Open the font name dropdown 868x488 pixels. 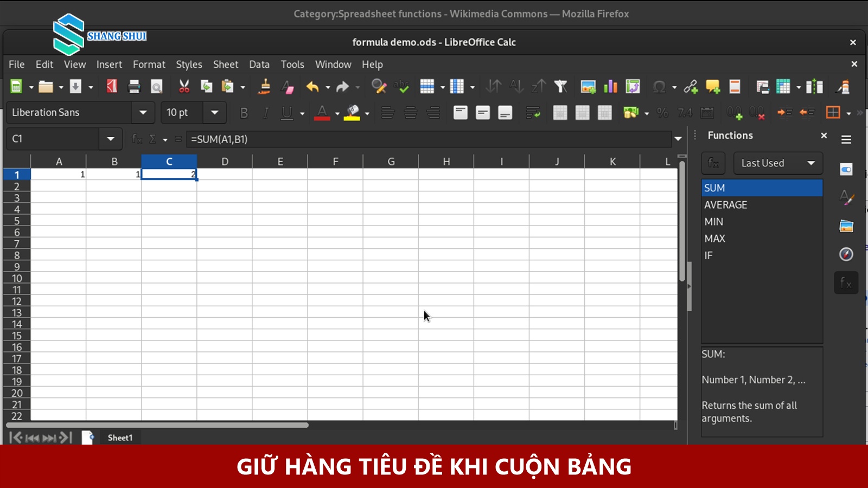click(143, 113)
